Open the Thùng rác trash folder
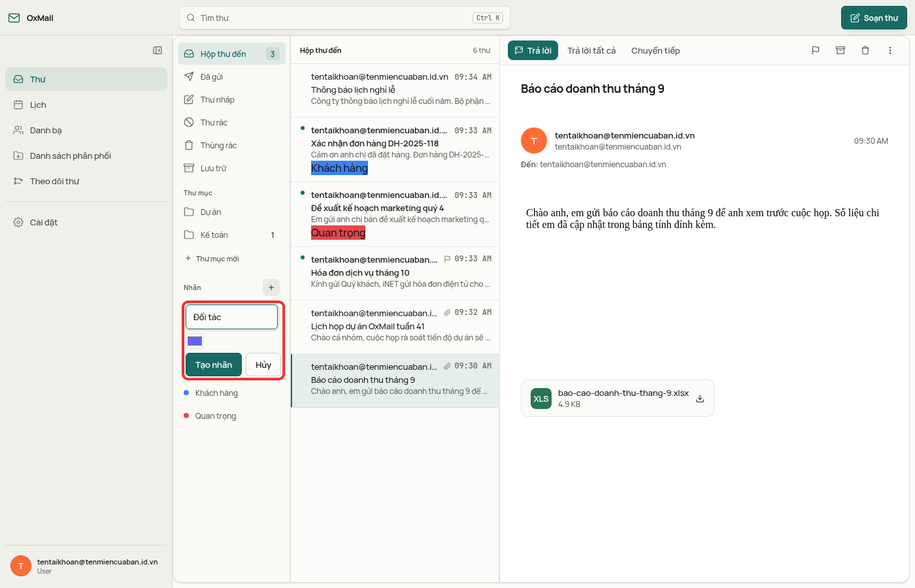Screen dimensions: 915x588 click(x=231, y=145)
